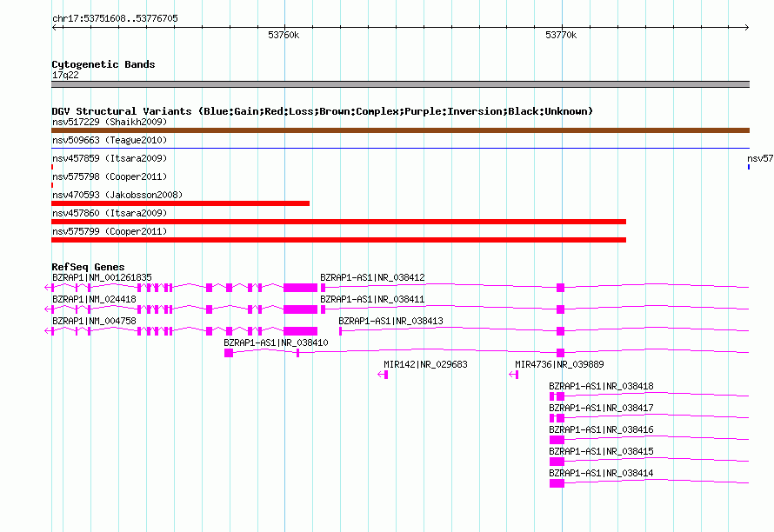Click the nsv457860 (Itsara2009) label
774x532 pixels.
point(110,213)
